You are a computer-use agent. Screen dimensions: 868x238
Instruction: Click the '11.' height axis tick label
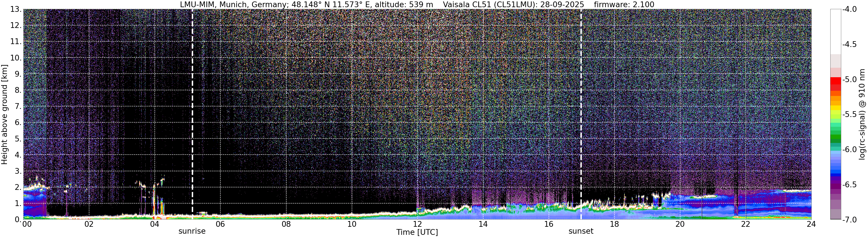[x=16, y=41]
